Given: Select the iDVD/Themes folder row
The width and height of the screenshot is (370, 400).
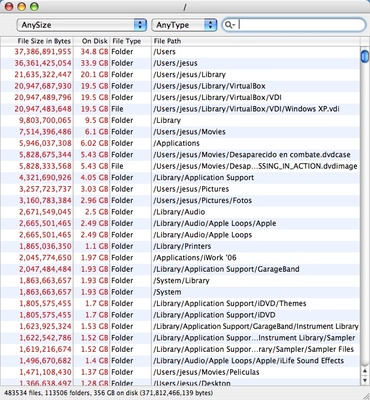Looking at the screenshot, I should point(180,303).
